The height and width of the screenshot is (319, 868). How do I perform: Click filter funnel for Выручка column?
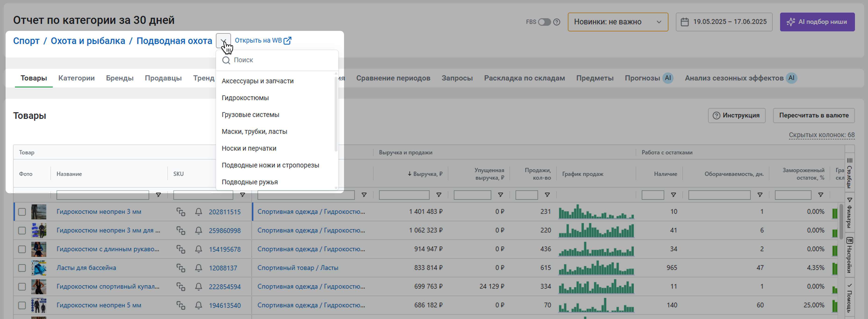[x=439, y=195]
